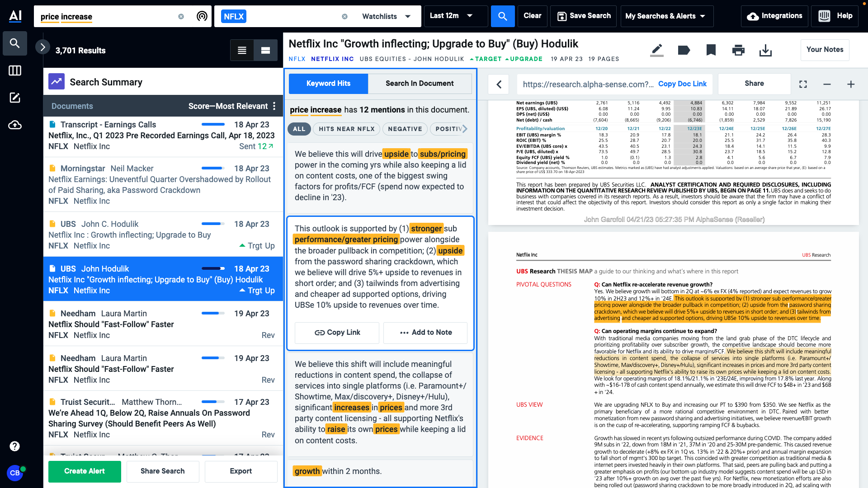
Task: Click the tag label icon
Action: click(684, 50)
